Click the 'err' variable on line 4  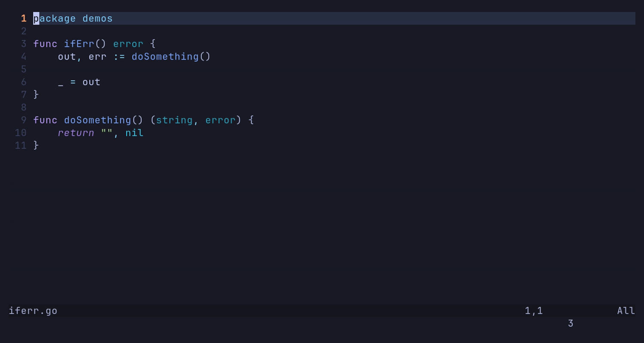click(x=97, y=57)
